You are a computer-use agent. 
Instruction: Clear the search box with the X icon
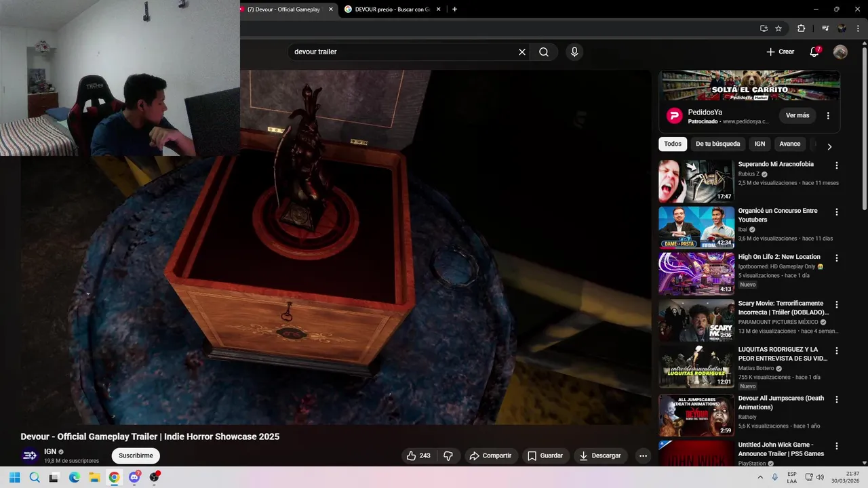pos(522,52)
